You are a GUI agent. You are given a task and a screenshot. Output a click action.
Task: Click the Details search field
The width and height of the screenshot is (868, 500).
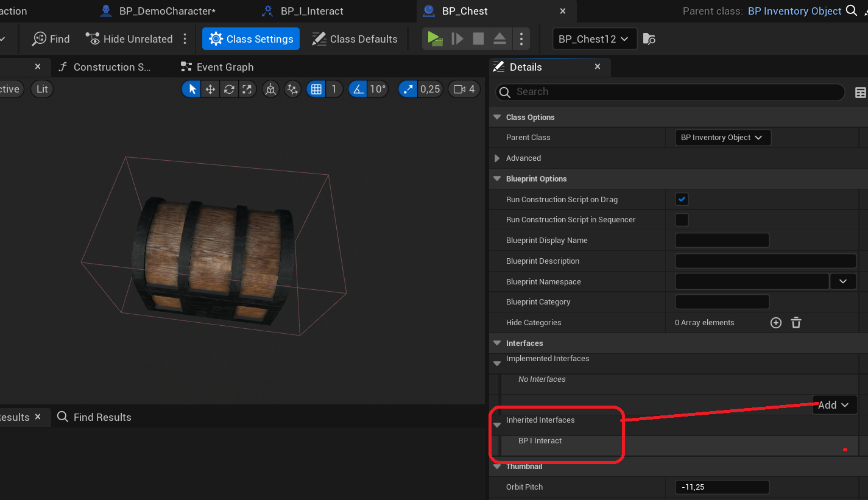[670, 92]
